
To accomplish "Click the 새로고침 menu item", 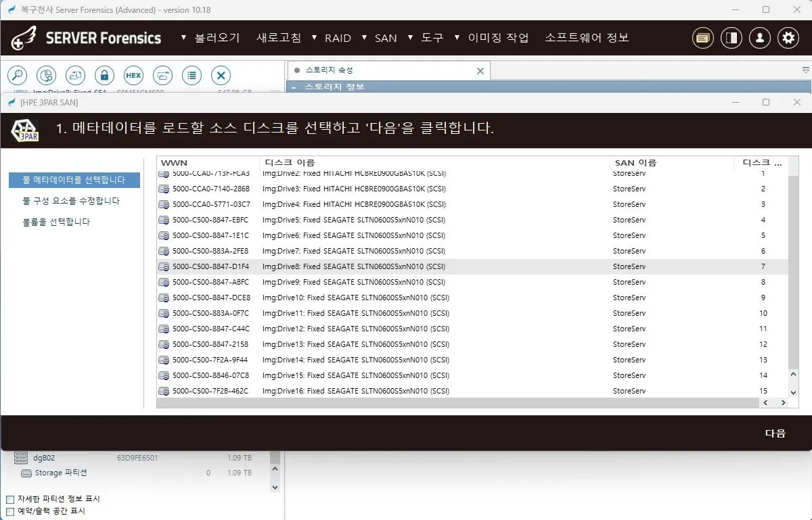I will click(x=279, y=38).
